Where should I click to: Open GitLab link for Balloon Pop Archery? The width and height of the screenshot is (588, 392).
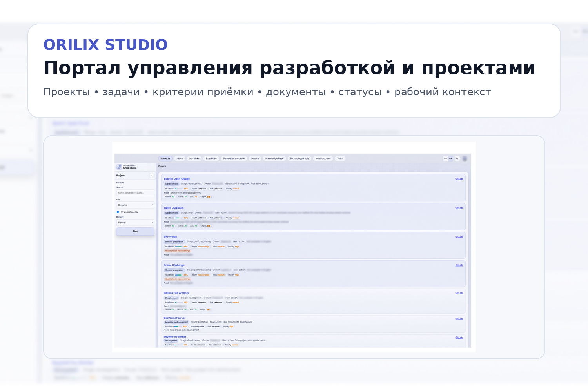[x=459, y=293]
